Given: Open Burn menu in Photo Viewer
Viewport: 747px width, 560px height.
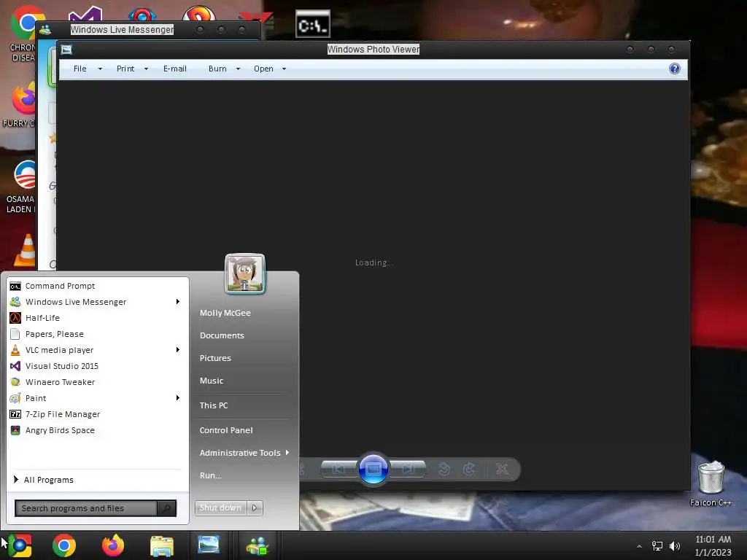Looking at the screenshot, I should point(224,69).
